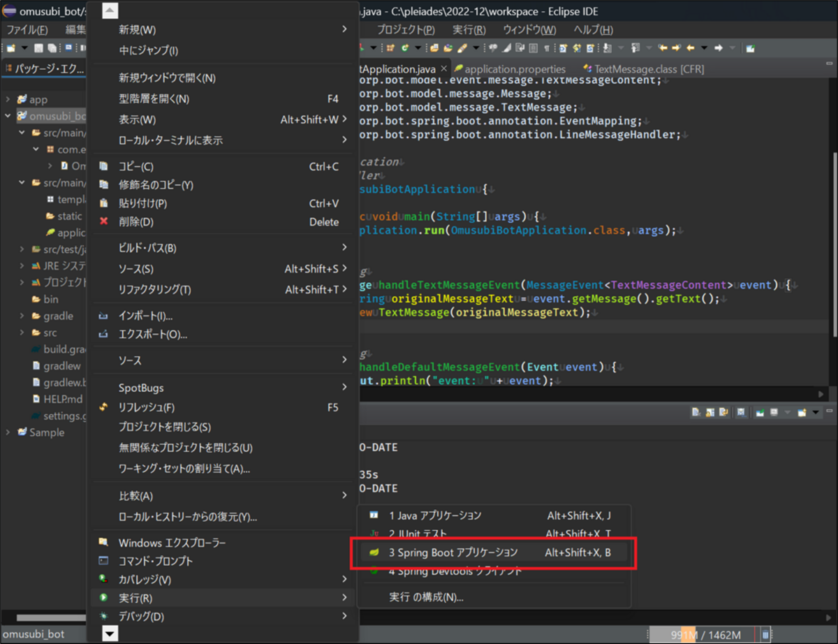Select static folder in package explorer

[69, 216]
